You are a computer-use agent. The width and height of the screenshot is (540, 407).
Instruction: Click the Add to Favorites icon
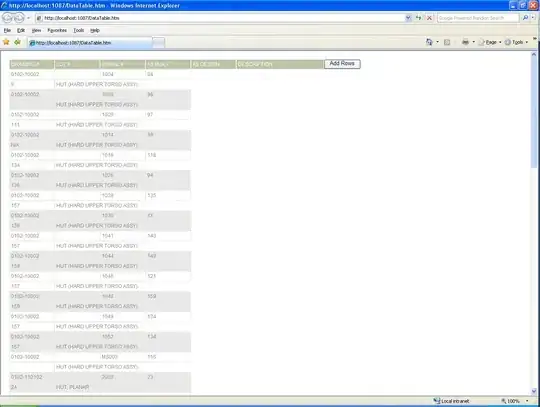click(x=17, y=42)
